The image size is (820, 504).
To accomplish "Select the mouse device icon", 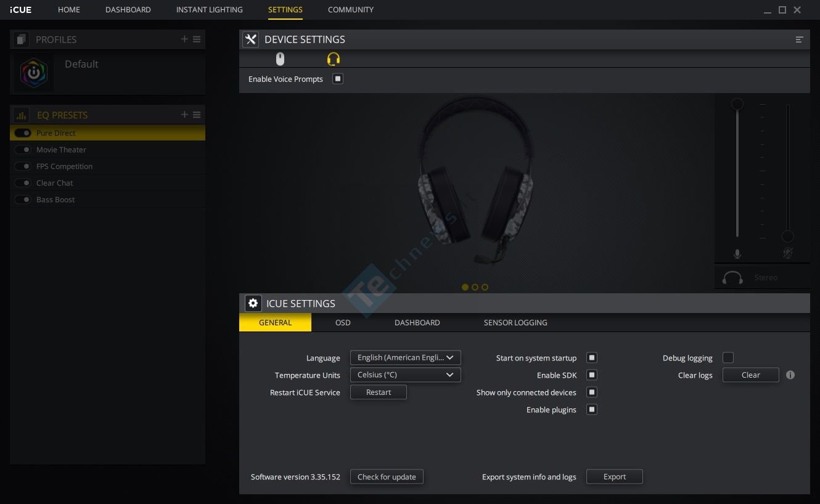I will pos(281,59).
